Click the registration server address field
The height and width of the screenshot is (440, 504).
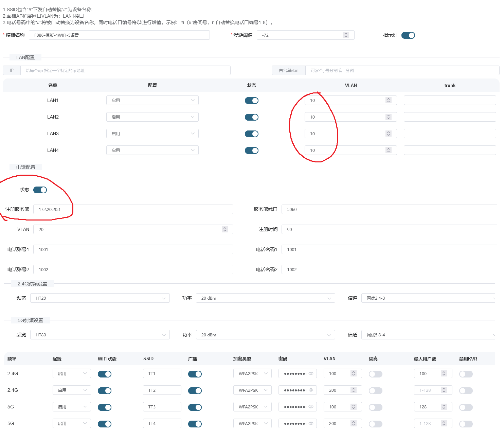[x=133, y=209]
